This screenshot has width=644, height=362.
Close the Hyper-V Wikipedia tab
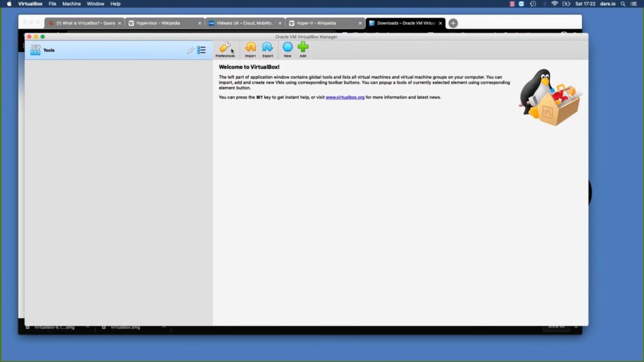click(x=360, y=23)
